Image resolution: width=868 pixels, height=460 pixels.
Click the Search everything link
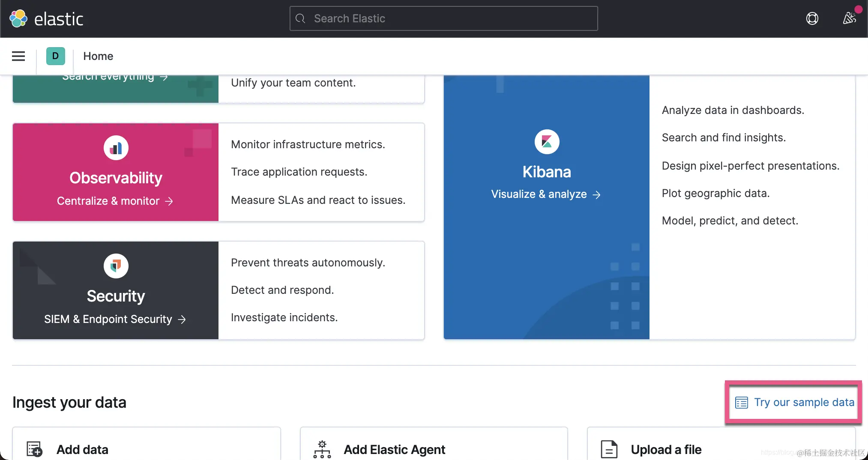pyautogui.click(x=115, y=77)
